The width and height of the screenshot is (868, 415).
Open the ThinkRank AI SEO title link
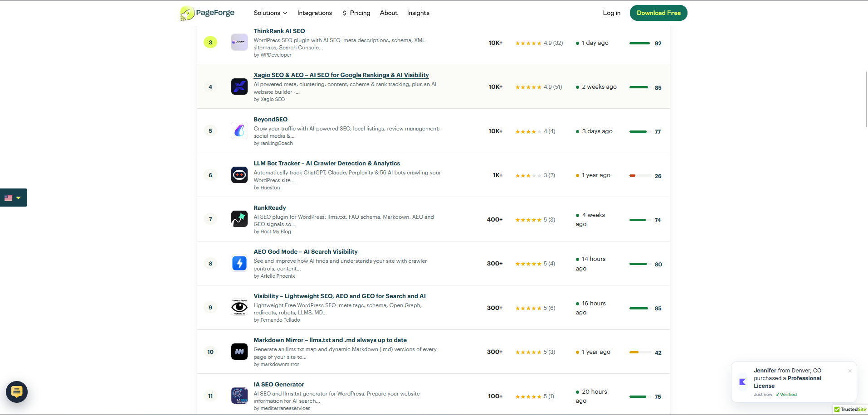pyautogui.click(x=279, y=31)
